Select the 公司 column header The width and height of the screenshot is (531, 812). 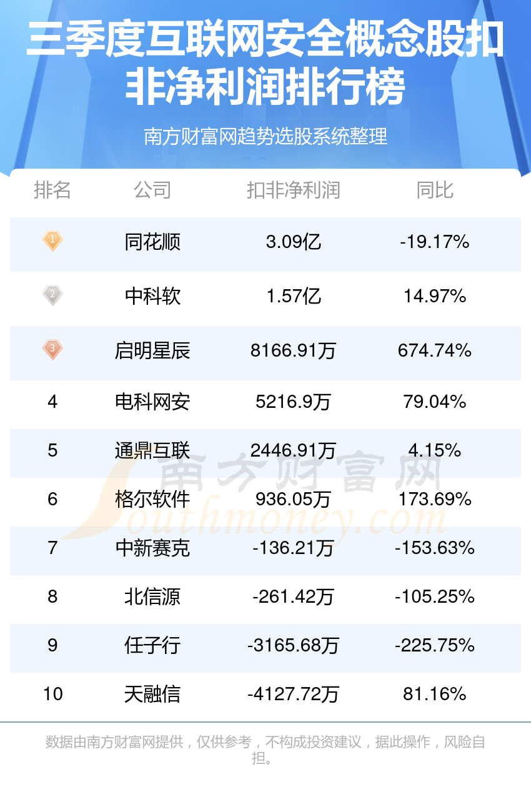(152, 190)
